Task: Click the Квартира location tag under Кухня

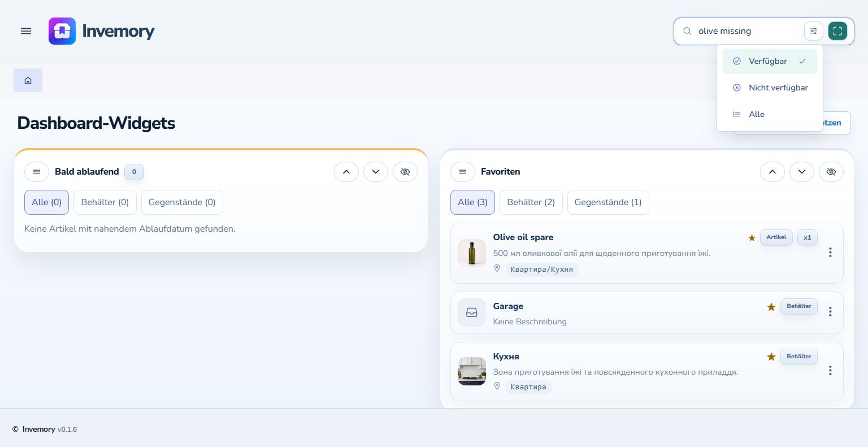Action: coord(528,387)
